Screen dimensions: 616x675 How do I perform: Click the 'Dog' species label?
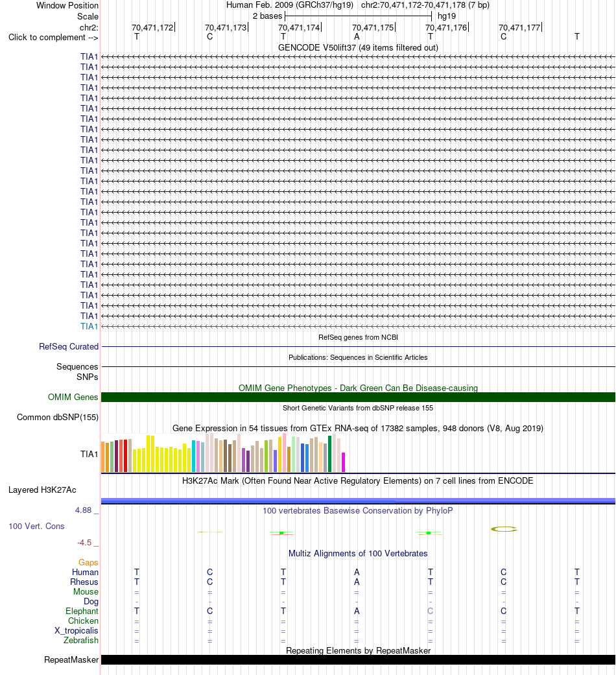click(x=91, y=601)
